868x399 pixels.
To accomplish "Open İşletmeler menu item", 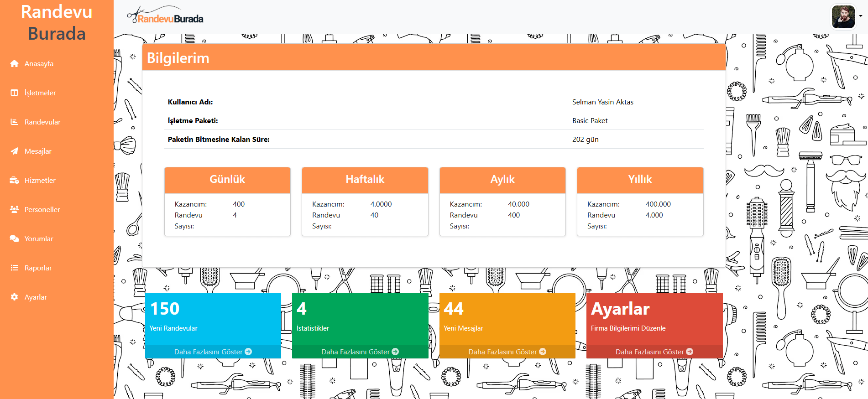I will (40, 93).
